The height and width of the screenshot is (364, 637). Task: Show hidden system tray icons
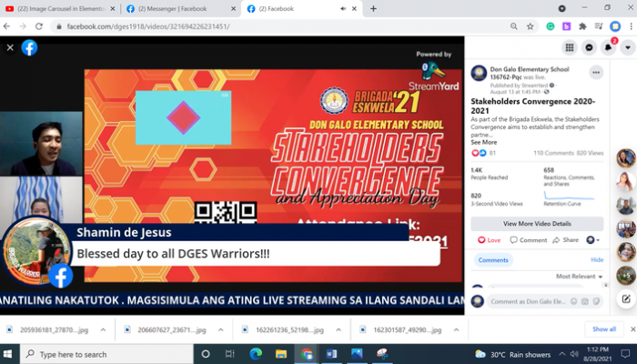click(x=561, y=354)
